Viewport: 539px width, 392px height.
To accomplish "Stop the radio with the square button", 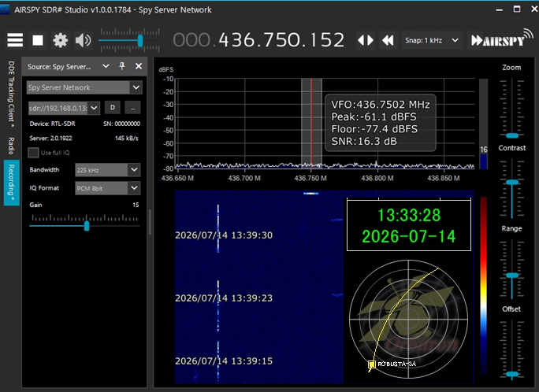I will point(38,40).
